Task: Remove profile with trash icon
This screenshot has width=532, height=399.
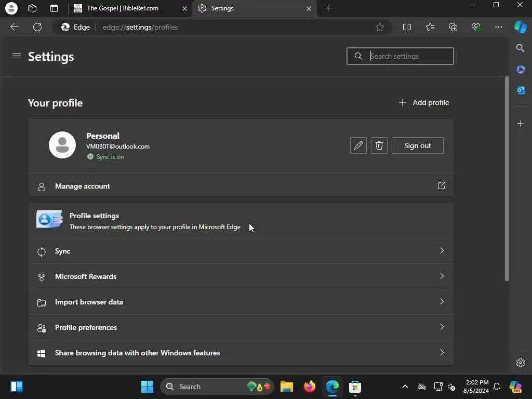Action: click(379, 145)
